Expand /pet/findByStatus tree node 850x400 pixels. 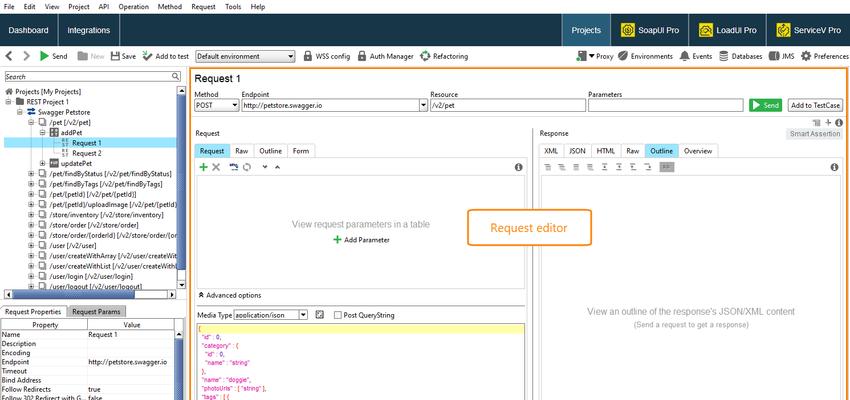click(x=31, y=173)
